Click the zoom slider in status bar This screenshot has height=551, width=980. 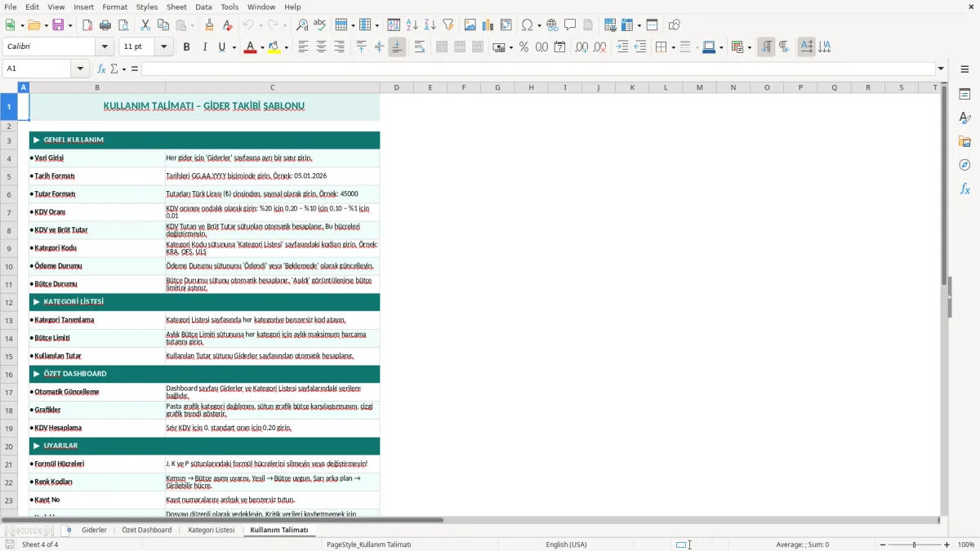[x=914, y=544]
